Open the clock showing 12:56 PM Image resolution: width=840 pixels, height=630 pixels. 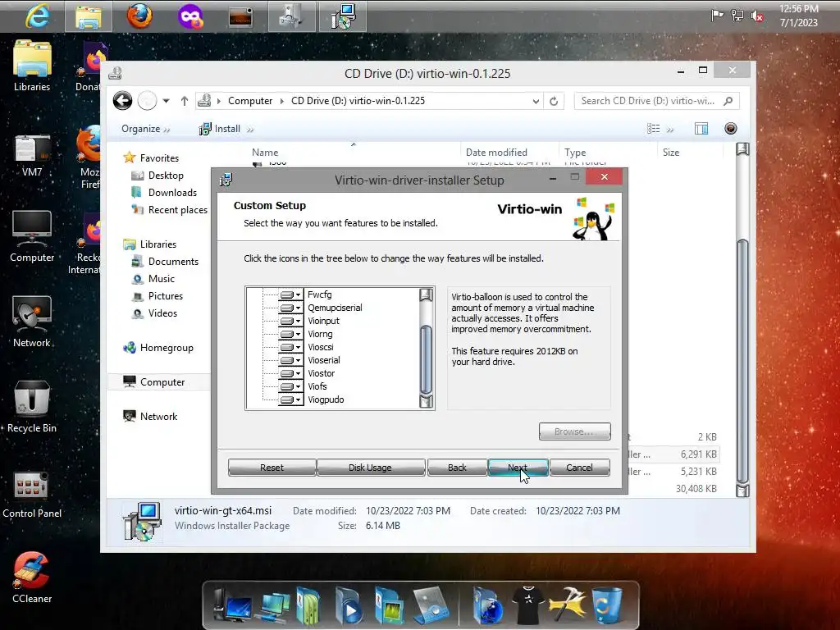pos(799,16)
